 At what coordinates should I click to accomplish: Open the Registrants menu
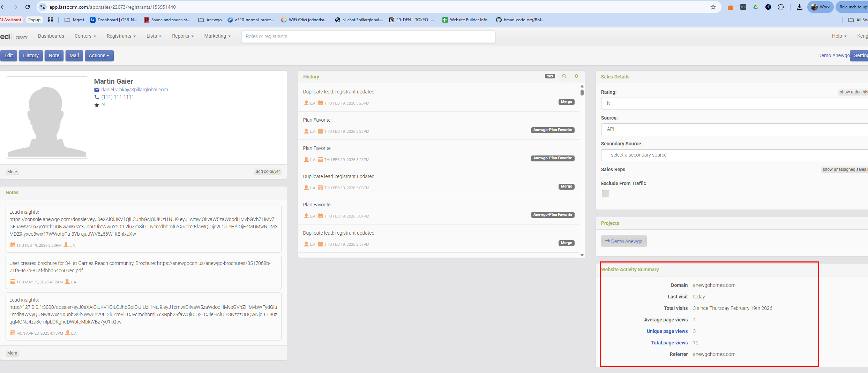[x=121, y=36]
